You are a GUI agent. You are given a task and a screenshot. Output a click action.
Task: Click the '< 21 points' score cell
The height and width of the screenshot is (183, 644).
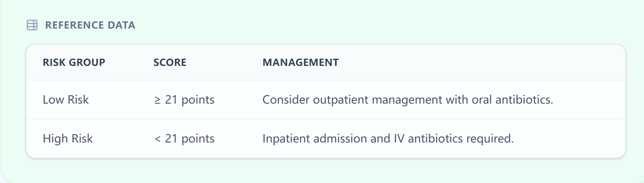coord(185,139)
